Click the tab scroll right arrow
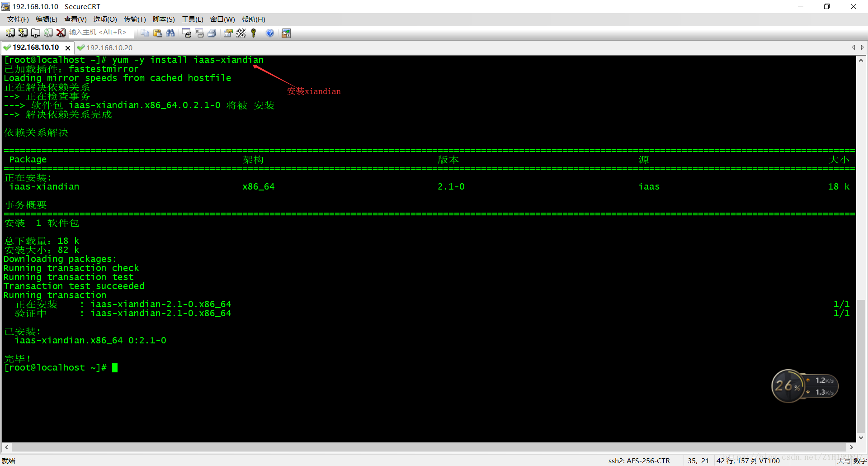The image size is (868, 466). pyautogui.click(x=862, y=48)
